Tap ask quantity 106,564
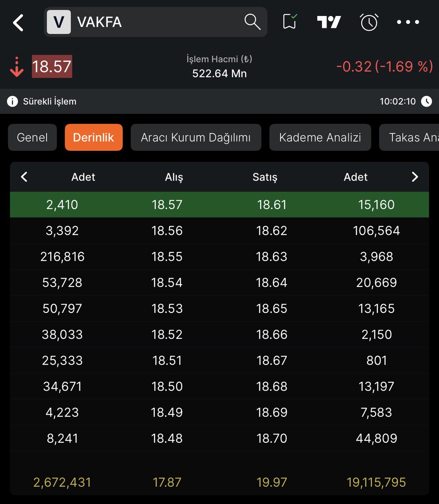The width and height of the screenshot is (439, 504). click(x=376, y=231)
